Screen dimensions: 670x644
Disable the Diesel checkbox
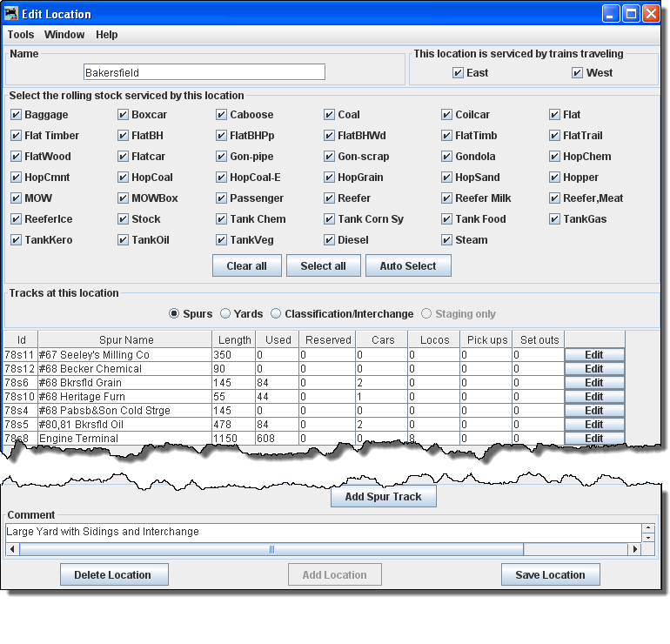coord(329,240)
